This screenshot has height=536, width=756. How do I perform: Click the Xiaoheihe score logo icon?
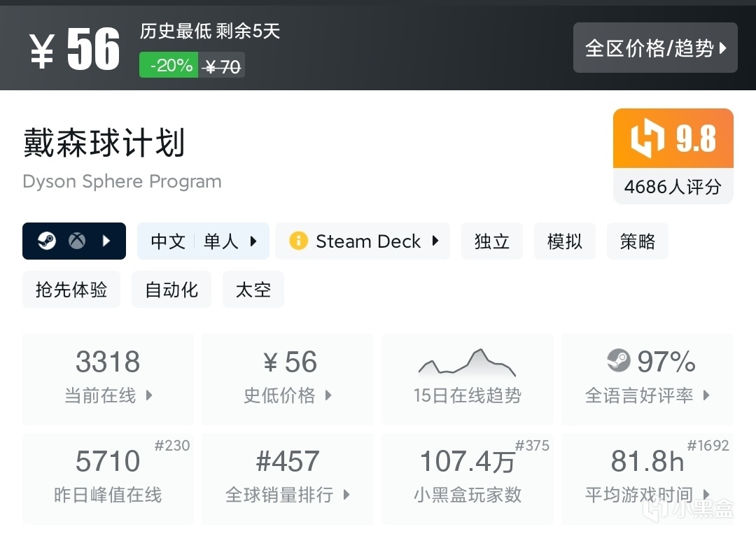tap(645, 139)
